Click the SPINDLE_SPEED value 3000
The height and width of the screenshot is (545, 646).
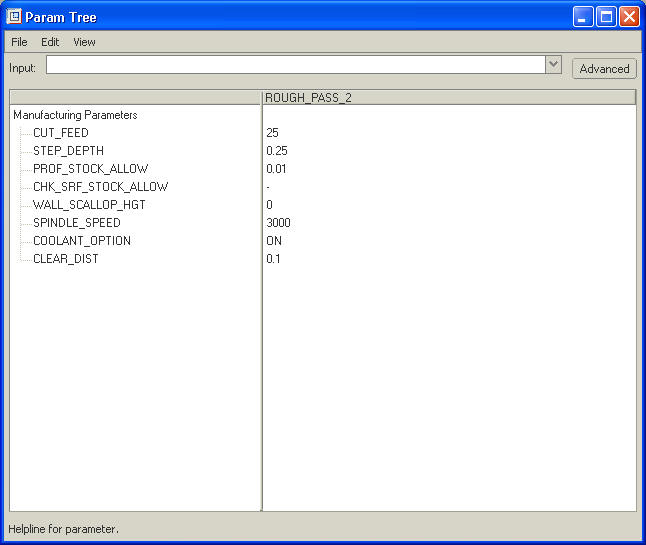point(278,223)
